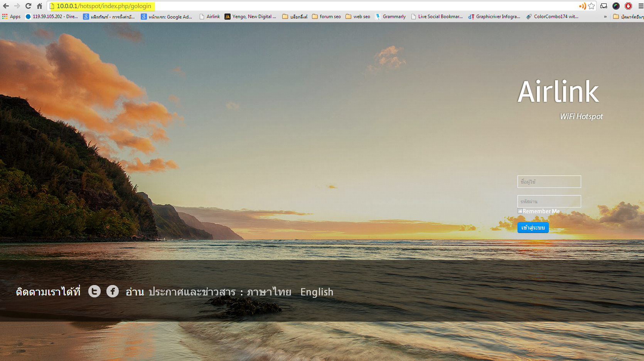The height and width of the screenshot is (361, 644).
Task: Open the Airlink bookmark
Action: coord(209,17)
